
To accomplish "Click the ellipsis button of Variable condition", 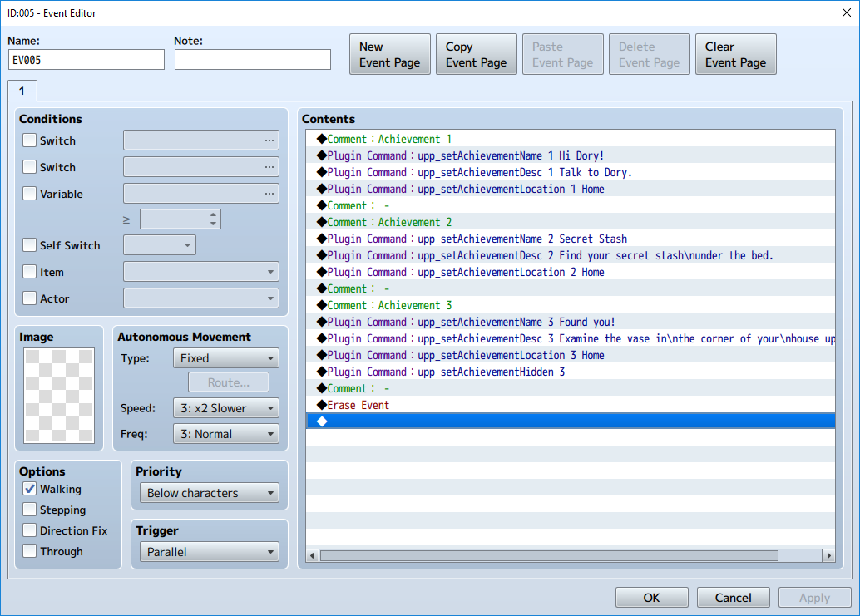I will 269,194.
